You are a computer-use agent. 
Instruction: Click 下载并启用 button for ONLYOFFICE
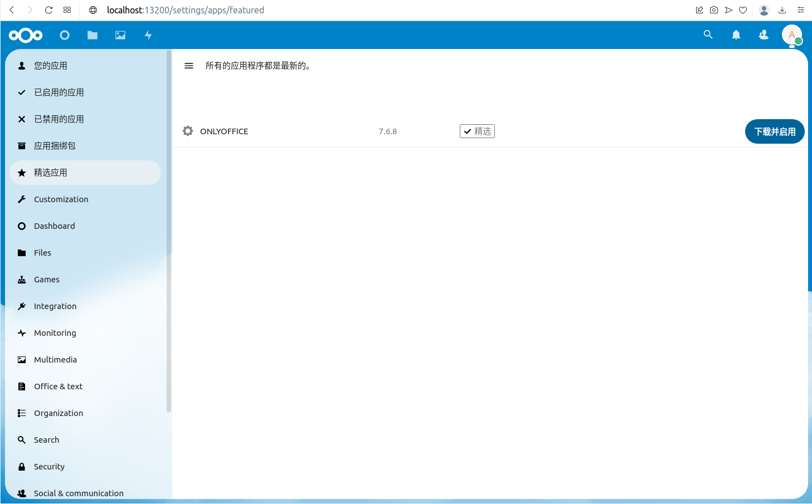point(775,131)
